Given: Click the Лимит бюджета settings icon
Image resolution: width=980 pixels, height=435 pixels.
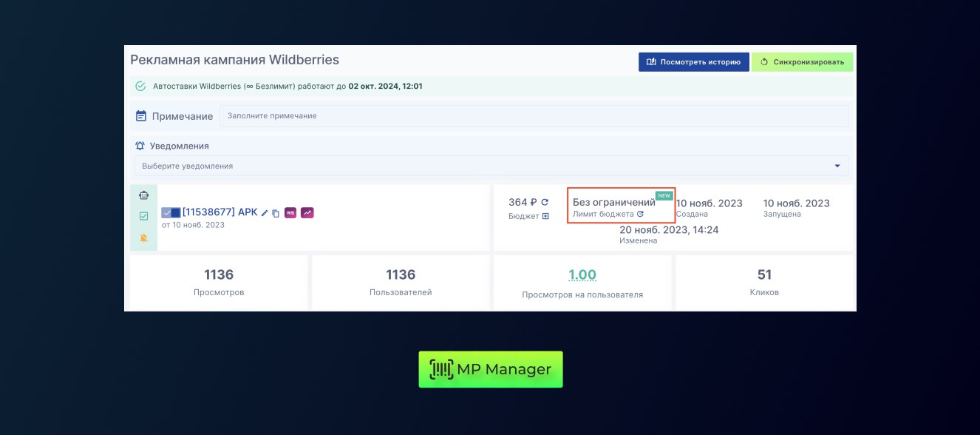Looking at the screenshot, I should 640,214.
